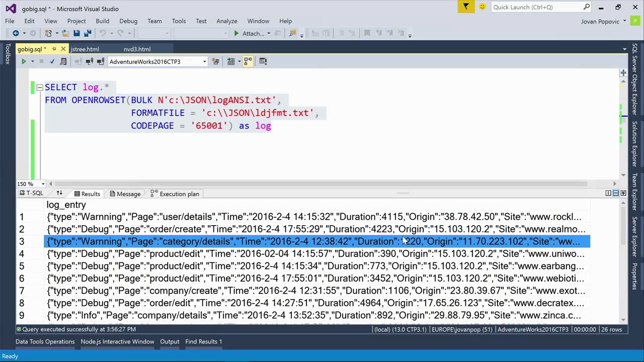Click the new project icon
This screenshot has height=362, width=644.
pos(48,33)
